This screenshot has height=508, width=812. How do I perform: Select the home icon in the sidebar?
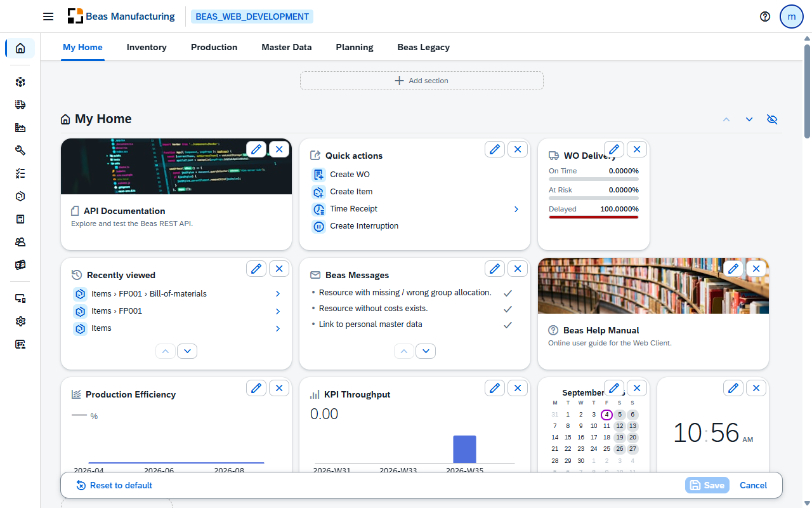pyautogui.click(x=20, y=48)
